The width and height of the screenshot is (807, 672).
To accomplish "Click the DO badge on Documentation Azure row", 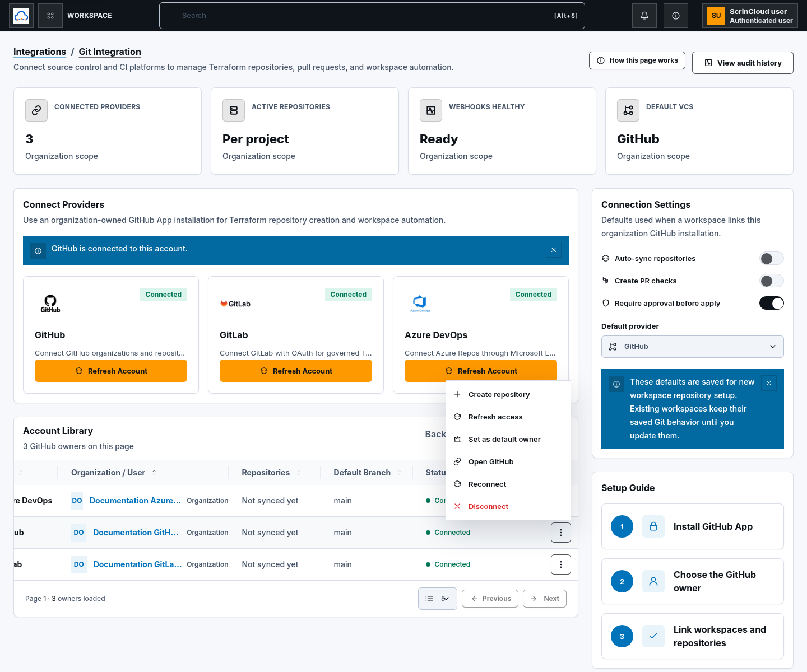I will [77, 501].
